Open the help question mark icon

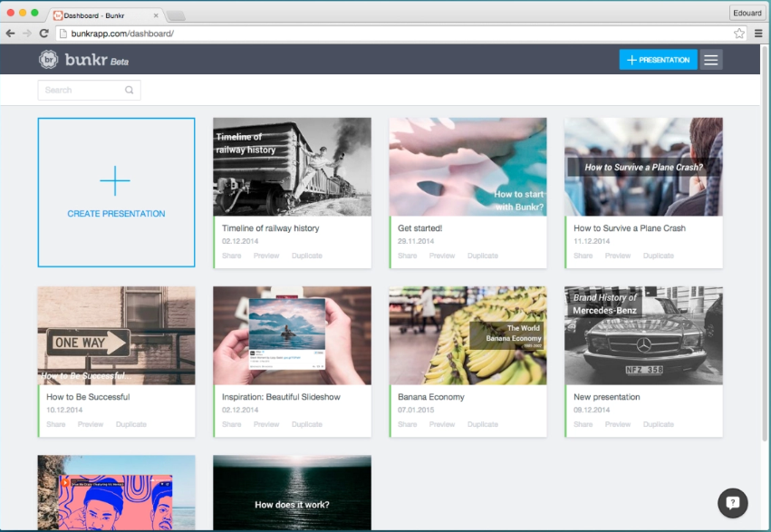732,503
